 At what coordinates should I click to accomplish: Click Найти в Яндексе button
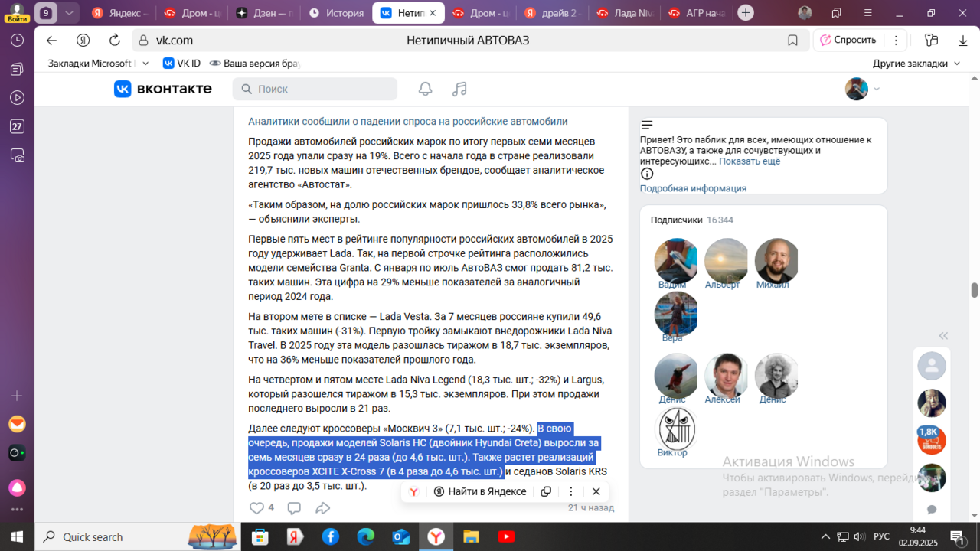coord(480,491)
